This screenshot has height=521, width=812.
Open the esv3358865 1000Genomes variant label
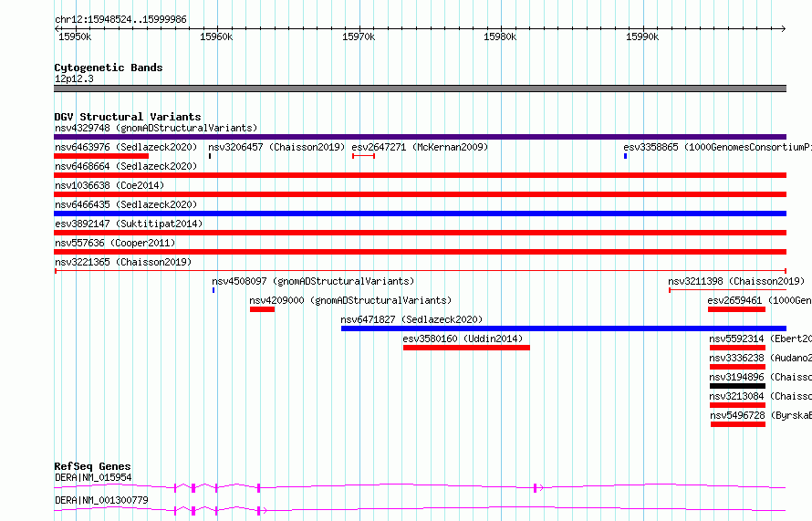point(718,147)
